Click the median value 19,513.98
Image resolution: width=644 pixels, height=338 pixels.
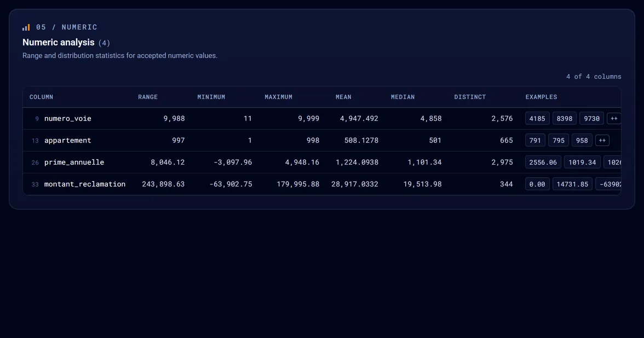coord(422,184)
